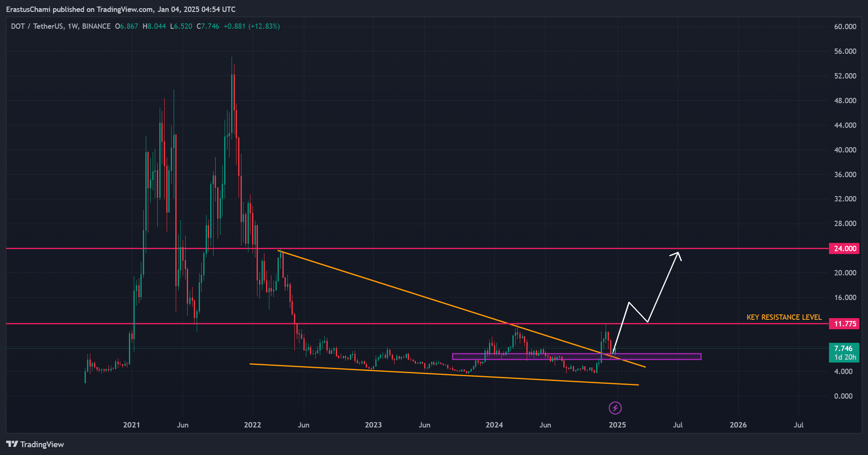Click the +0.881 (+12.83%) change value
The image size is (868, 455).
point(251,26)
